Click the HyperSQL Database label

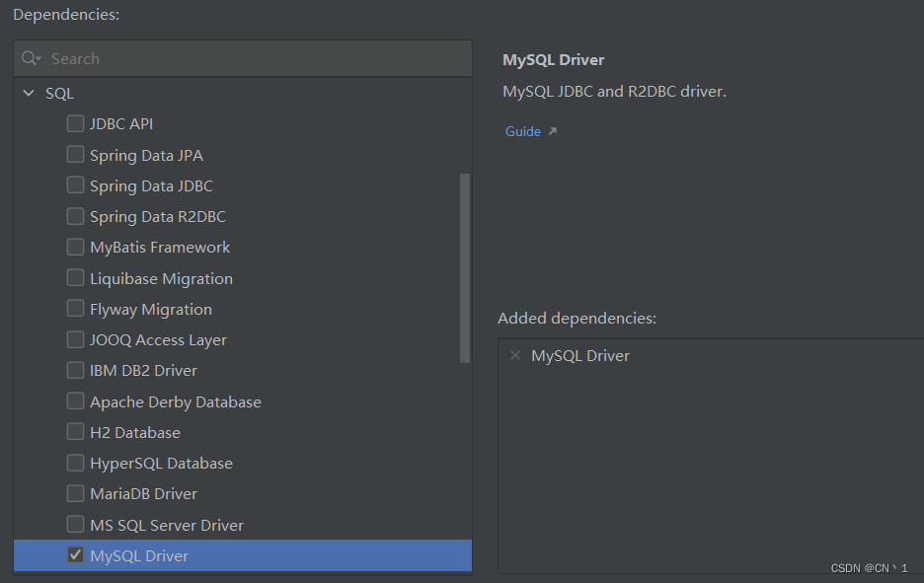pos(162,464)
